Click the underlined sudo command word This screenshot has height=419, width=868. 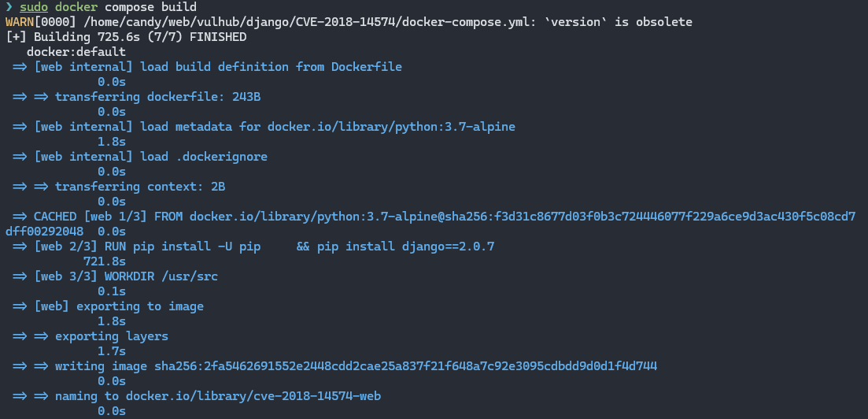pos(34,7)
